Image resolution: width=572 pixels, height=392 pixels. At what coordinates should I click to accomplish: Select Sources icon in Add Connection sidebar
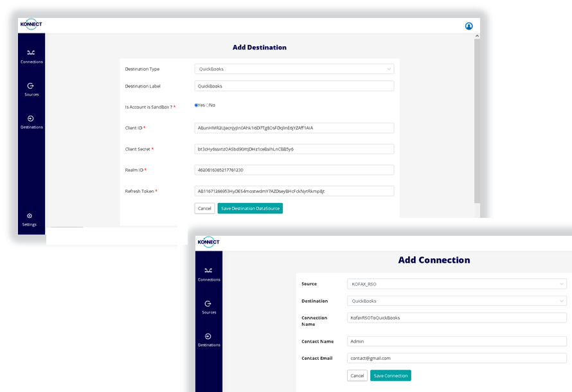(x=208, y=304)
